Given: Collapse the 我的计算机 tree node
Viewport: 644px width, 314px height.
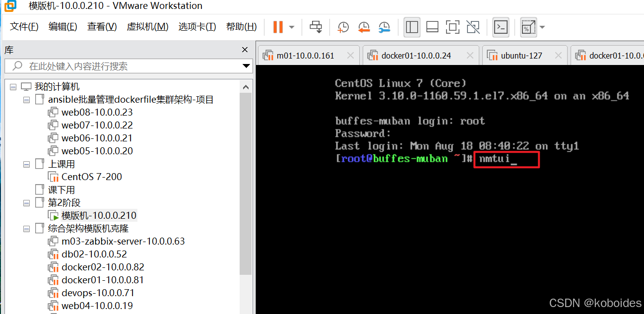Looking at the screenshot, I should (13, 87).
